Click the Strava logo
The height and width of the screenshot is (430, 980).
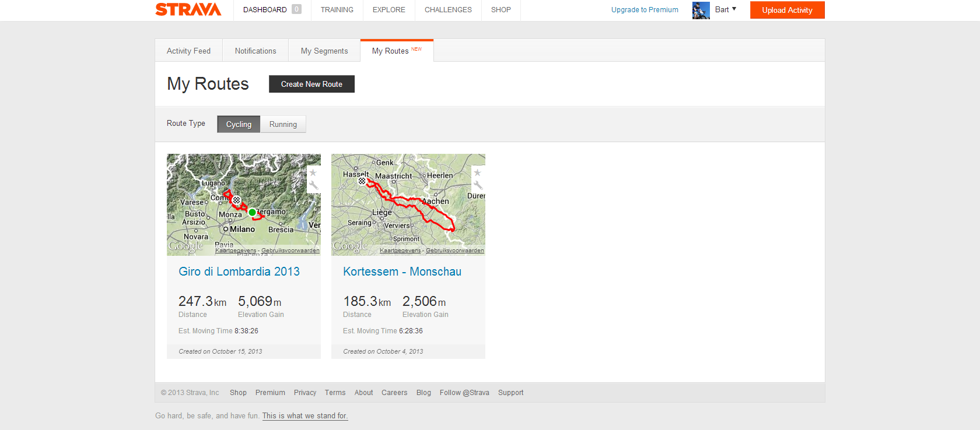coord(188,9)
